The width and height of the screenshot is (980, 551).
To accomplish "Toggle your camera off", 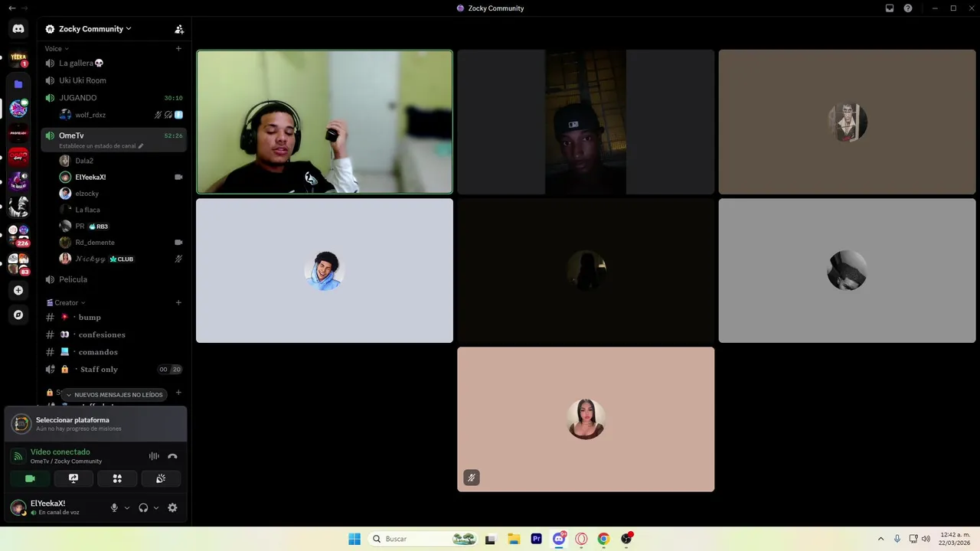I will click(x=30, y=478).
